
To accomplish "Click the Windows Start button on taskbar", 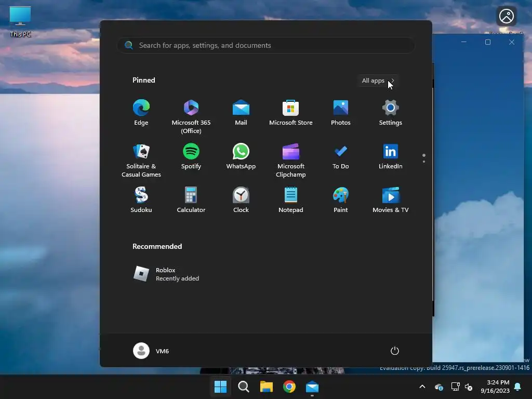I will [x=220, y=387].
